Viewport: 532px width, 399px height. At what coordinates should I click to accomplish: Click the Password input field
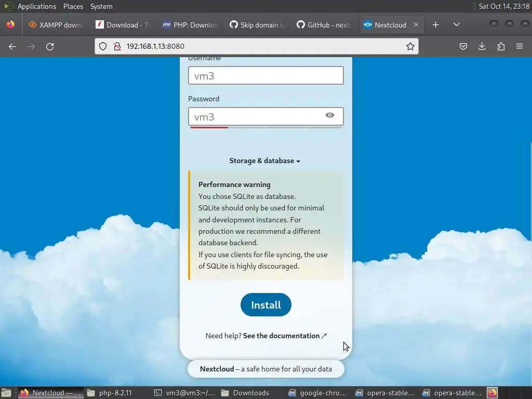[x=266, y=116]
